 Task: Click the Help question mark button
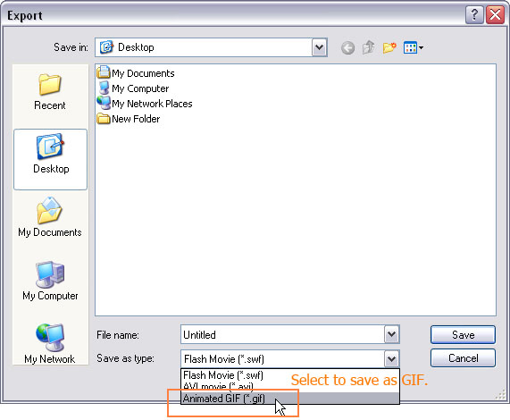pyautogui.click(x=474, y=15)
